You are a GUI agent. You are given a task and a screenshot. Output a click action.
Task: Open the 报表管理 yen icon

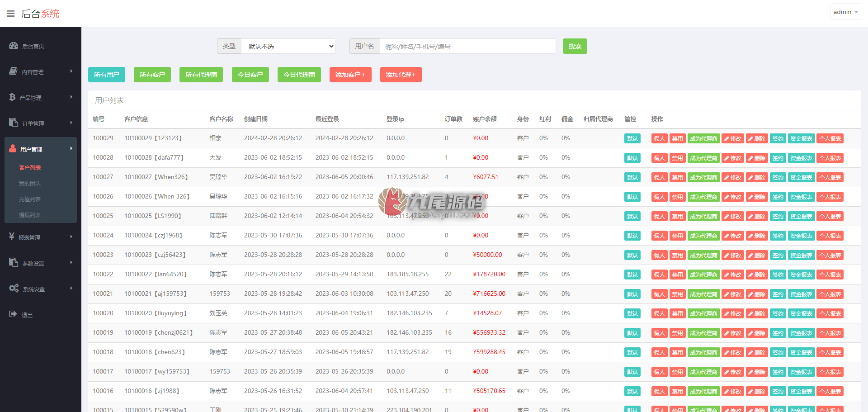click(x=12, y=236)
